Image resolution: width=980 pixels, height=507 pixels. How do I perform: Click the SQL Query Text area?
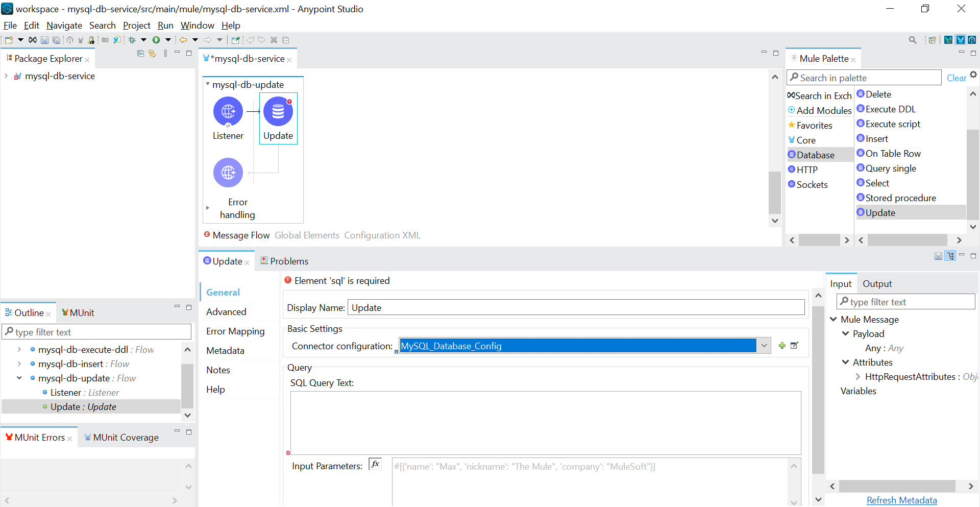click(546, 423)
